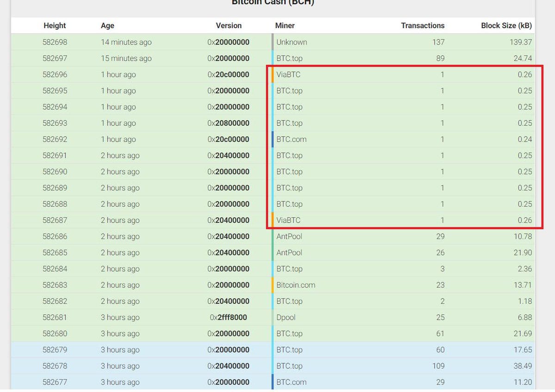Click the Age column header
This screenshot has width=555, height=392.
[x=107, y=26]
